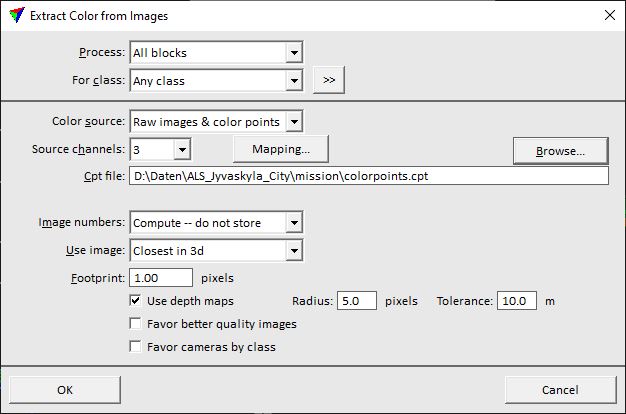Open the Image numbers dropdown
The height and width of the screenshot is (414, 626).
(216, 222)
